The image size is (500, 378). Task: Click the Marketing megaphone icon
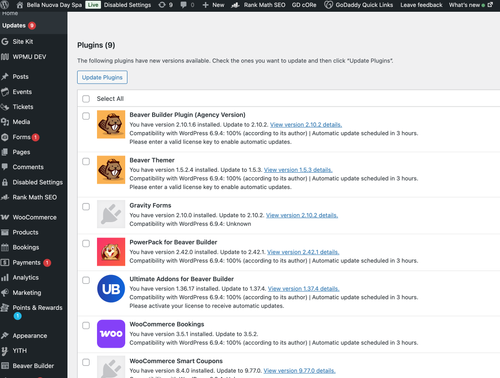5,293
